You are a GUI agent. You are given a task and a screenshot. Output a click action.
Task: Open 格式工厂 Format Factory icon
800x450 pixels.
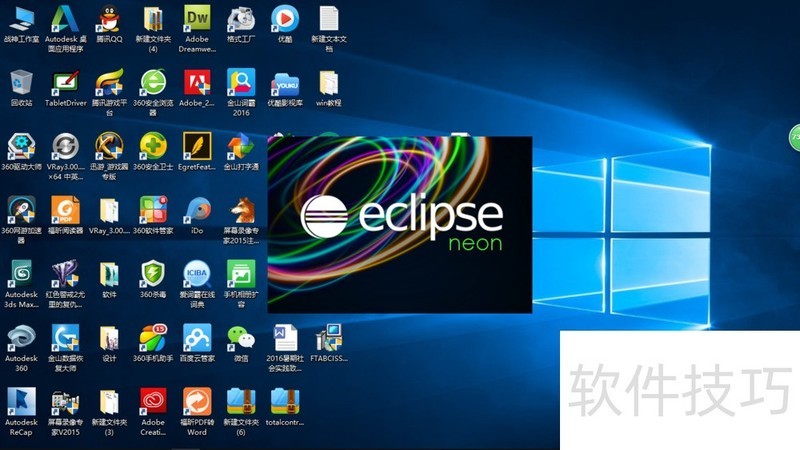click(x=241, y=19)
